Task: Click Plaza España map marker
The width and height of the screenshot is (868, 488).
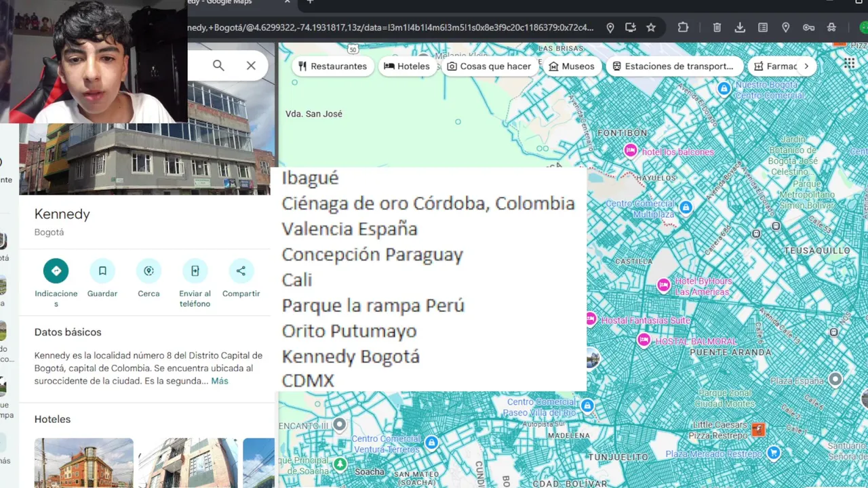Action: click(835, 379)
